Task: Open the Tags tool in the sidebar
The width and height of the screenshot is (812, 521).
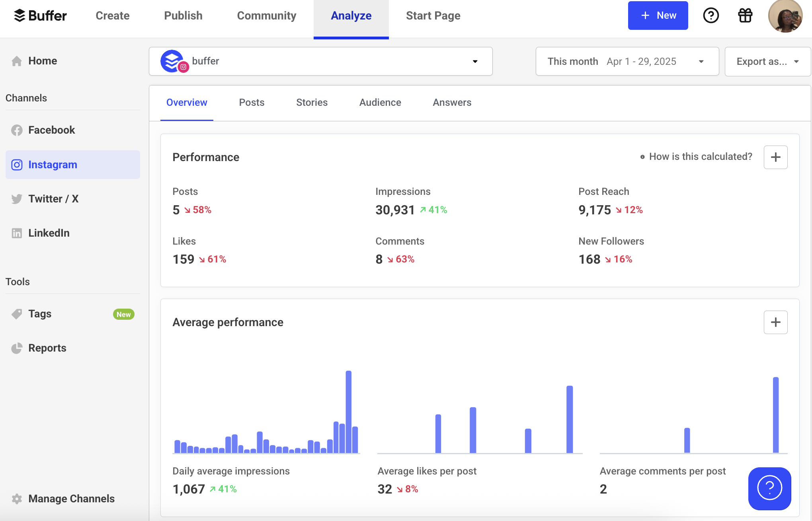Action: click(x=40, y=314)
